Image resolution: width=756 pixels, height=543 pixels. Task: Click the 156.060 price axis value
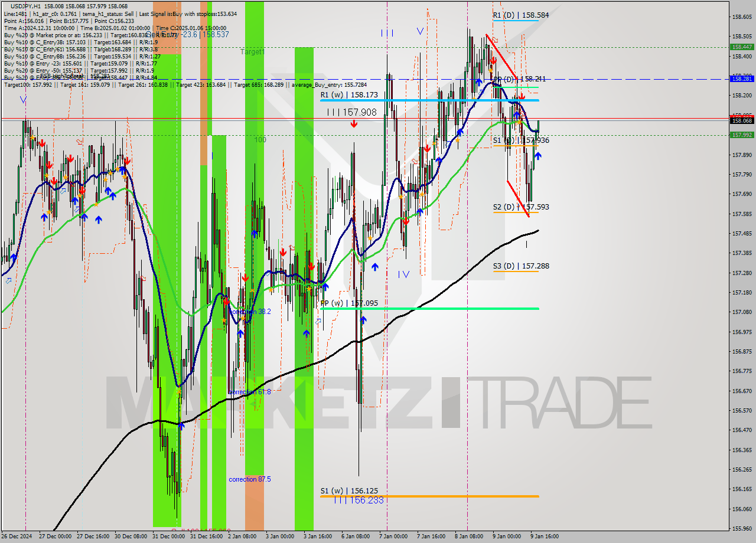point(742,509)
